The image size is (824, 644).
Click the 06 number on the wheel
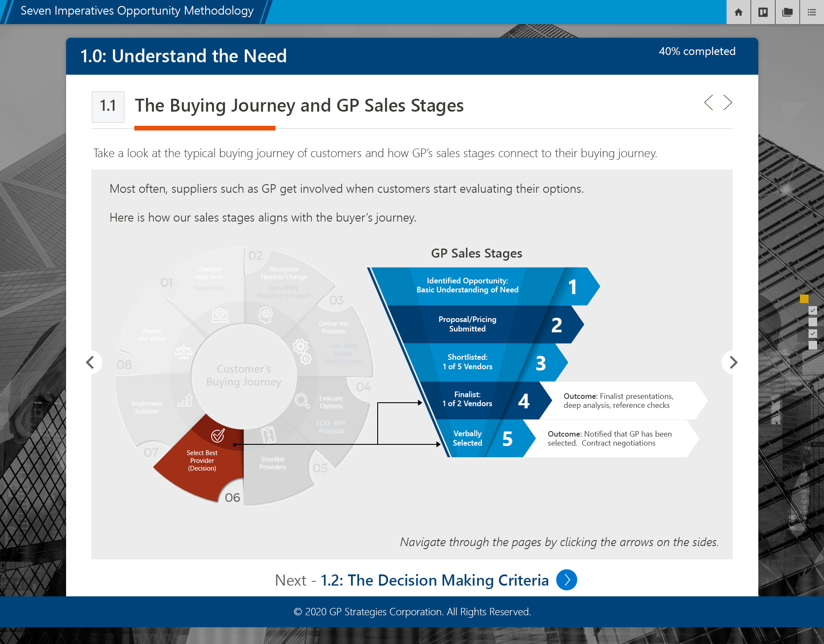click(232, 498)
